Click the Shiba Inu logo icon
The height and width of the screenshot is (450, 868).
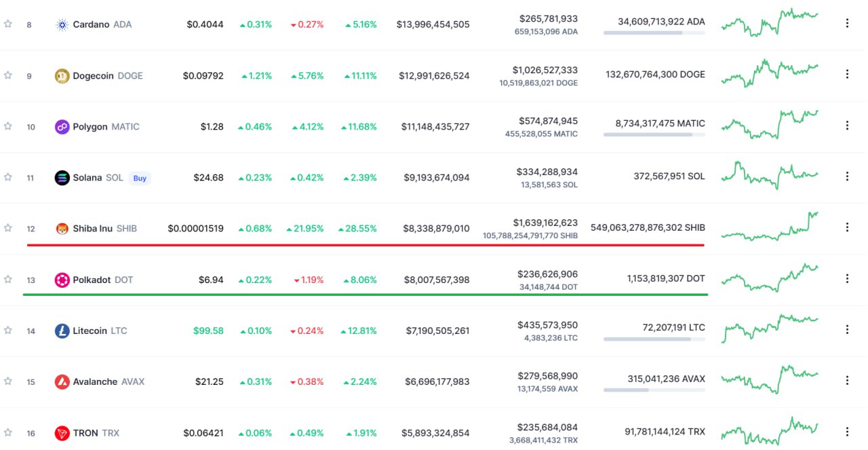[62, 229]
